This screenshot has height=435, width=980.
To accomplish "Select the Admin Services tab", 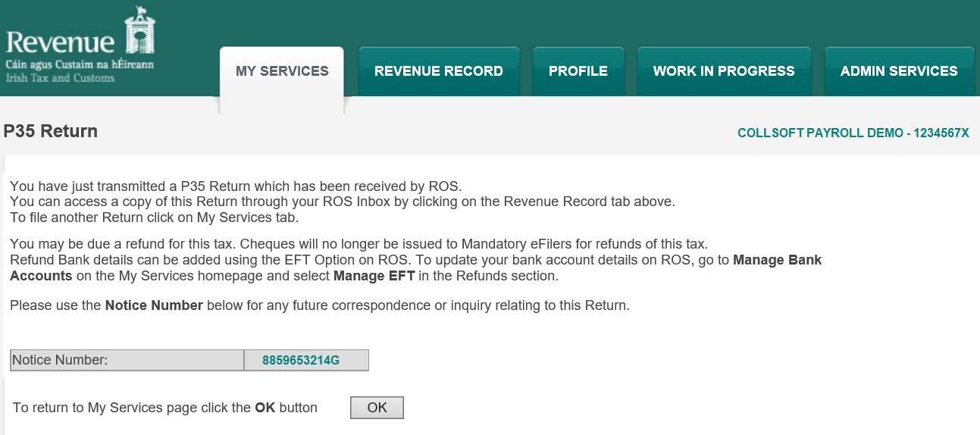I will tap(898, 71).
